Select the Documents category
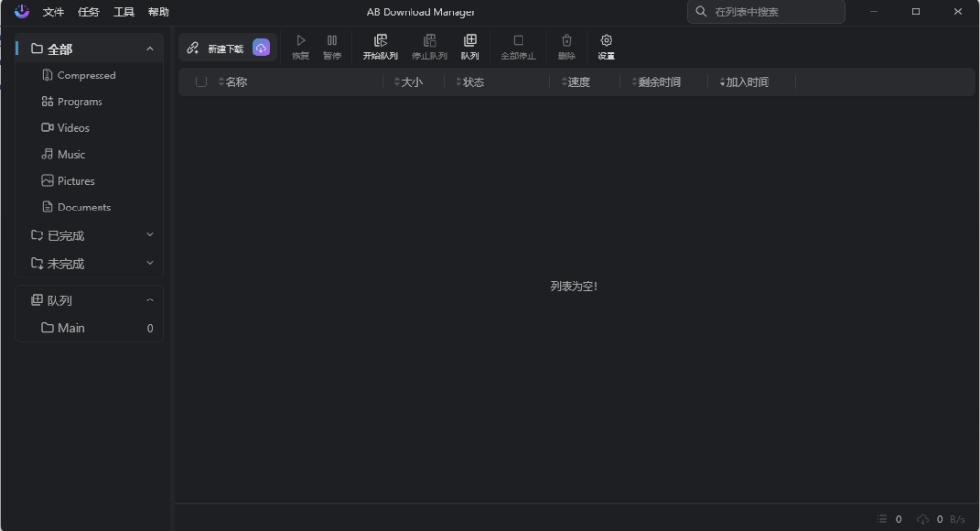 [x=89, y=207]
